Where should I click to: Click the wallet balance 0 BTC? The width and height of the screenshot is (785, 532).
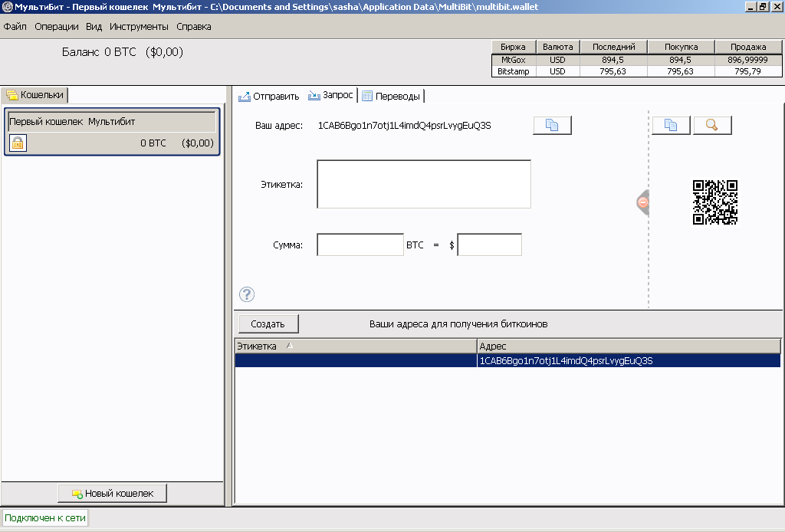(x=153, y=143)
